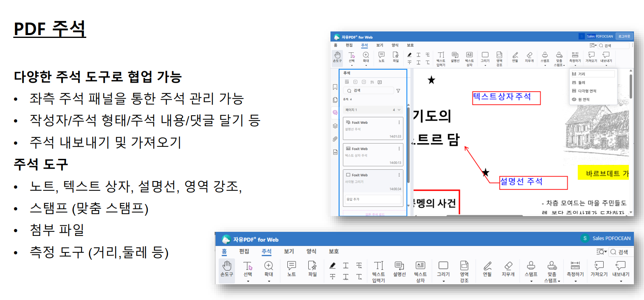Click 내보내기 export comments in bottom toolbar
Screen dimensions: 644x300
[x=621, y=269]
